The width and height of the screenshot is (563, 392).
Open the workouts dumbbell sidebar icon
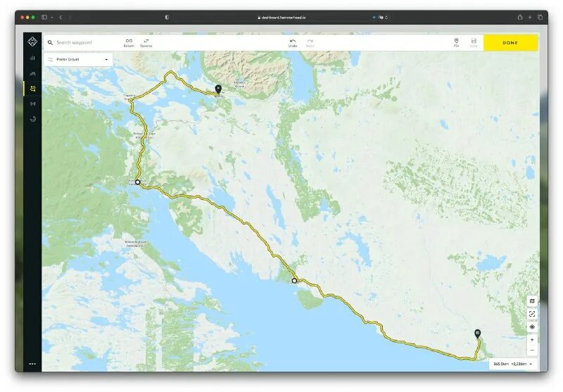[x=32, y=103]
